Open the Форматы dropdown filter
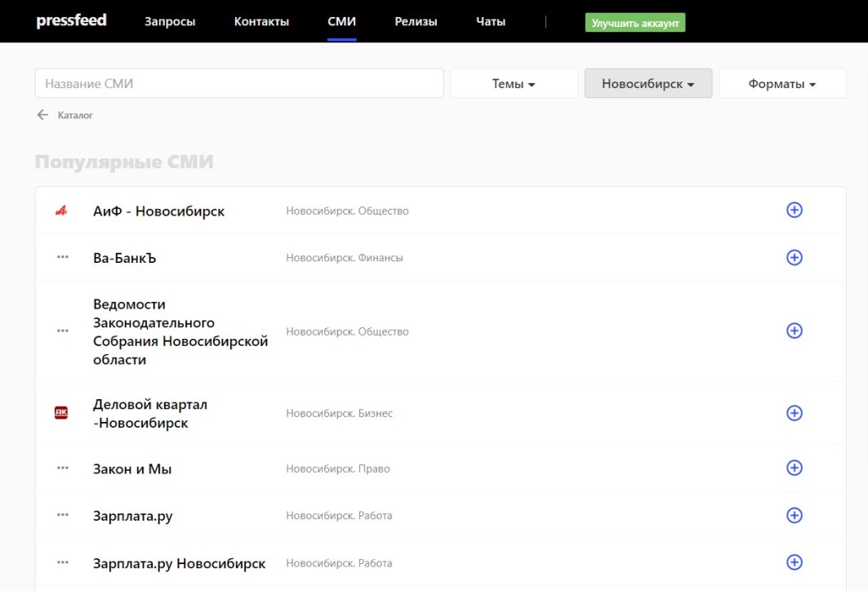868x591 pixels. (781, 84)
